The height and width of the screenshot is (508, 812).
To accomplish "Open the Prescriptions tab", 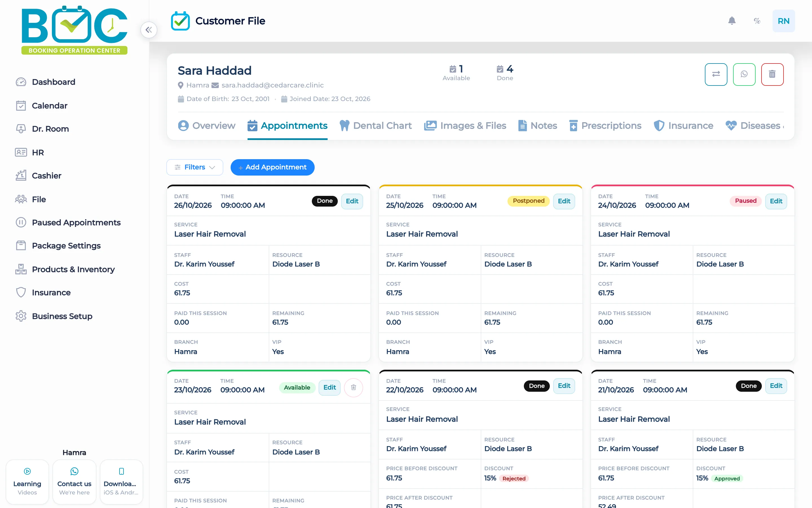I will [x=605, y=126].
